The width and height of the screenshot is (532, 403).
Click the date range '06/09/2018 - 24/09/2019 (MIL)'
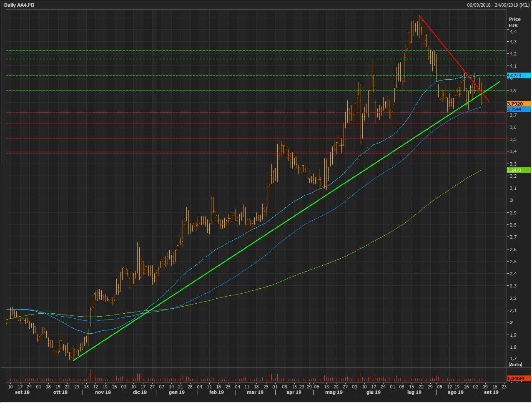point(498,5)
